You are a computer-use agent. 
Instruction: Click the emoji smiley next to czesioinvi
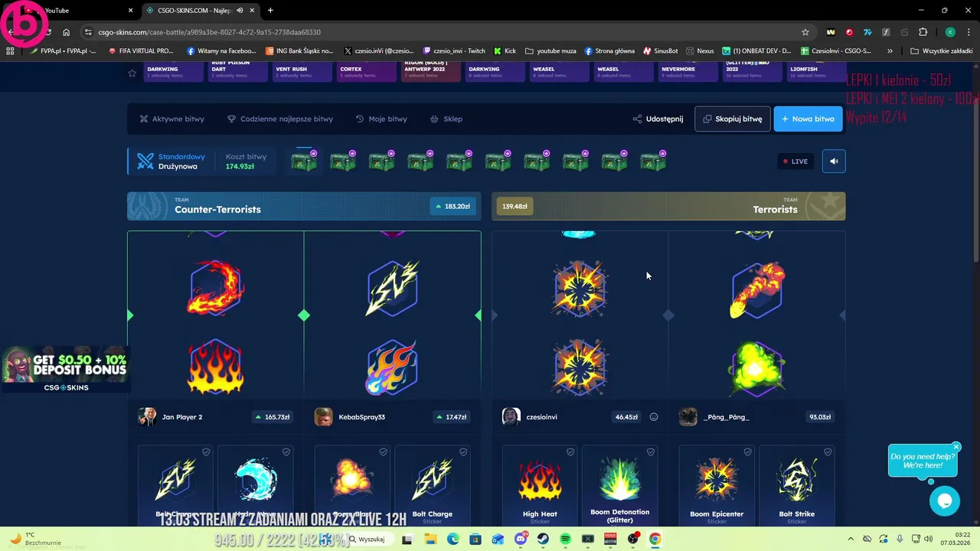654,417
